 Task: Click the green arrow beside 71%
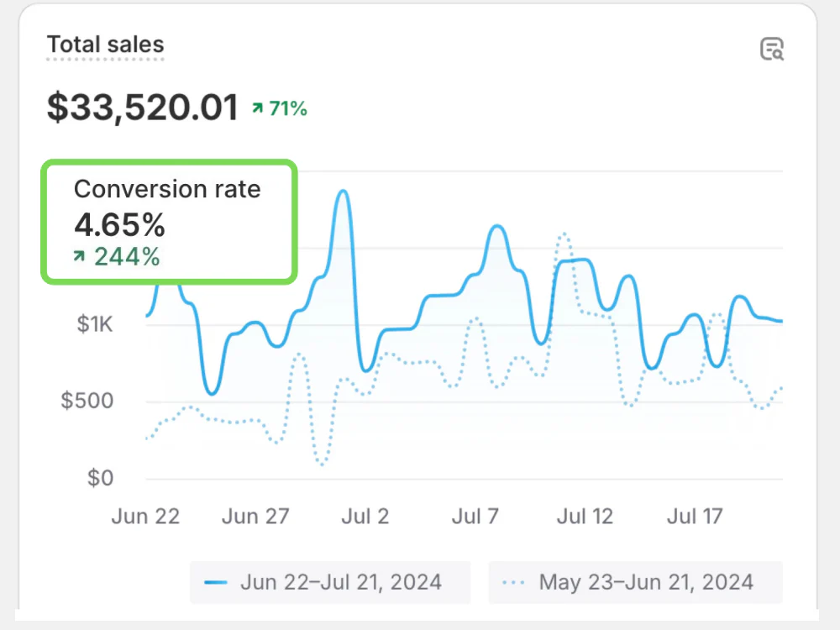pyautogui.click(x=258, y=108)
